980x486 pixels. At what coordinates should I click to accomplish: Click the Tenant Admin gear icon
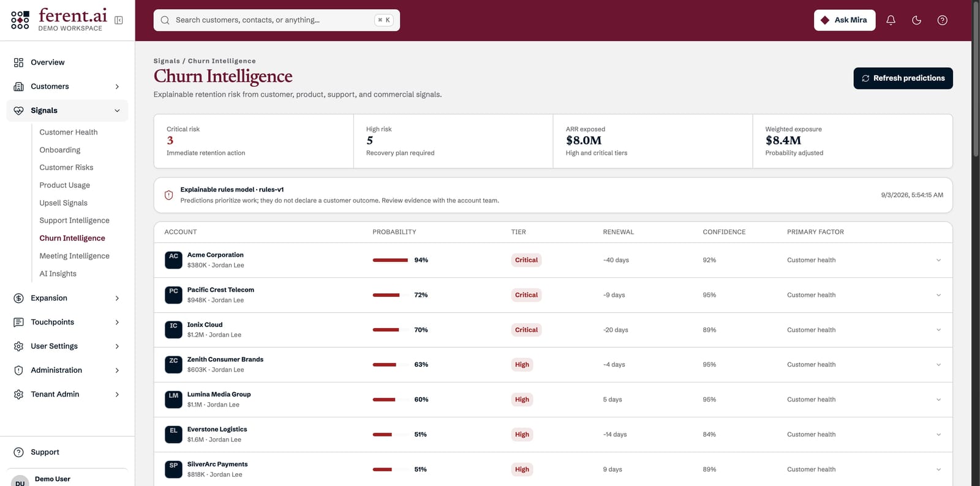[x=18, y=394]
